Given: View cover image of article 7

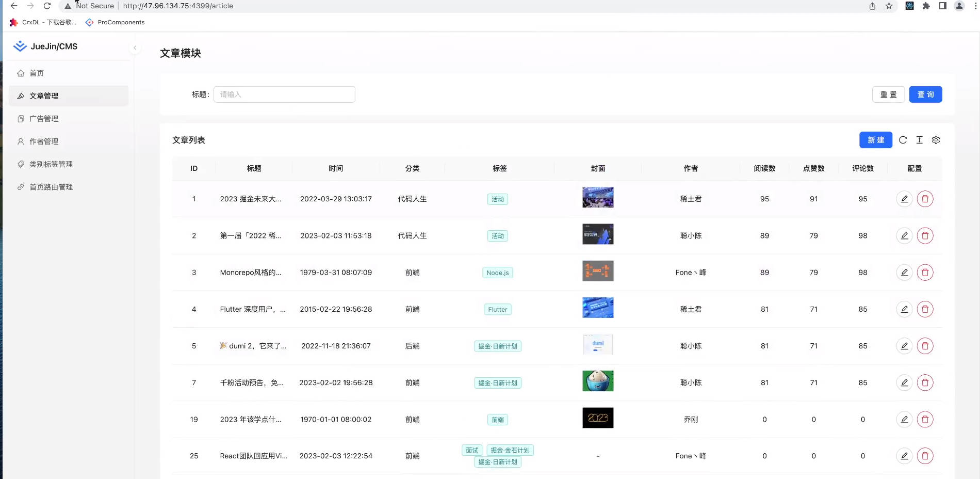Looking at the screenshot, I should (x=598, y=381).
